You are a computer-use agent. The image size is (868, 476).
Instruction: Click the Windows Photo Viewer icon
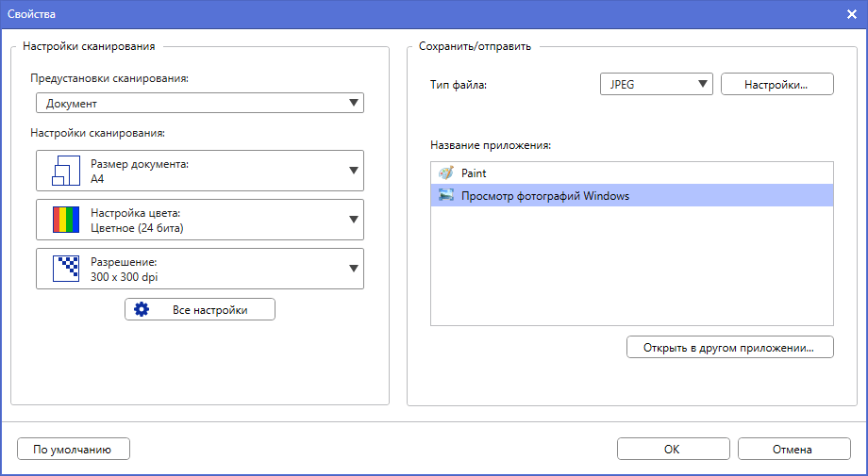445,196
